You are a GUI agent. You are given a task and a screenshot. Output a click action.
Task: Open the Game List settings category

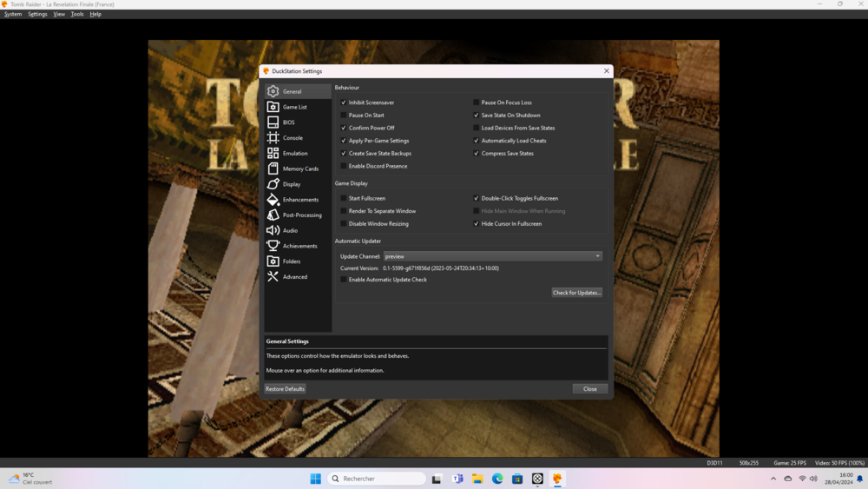[x=295, y=107]
